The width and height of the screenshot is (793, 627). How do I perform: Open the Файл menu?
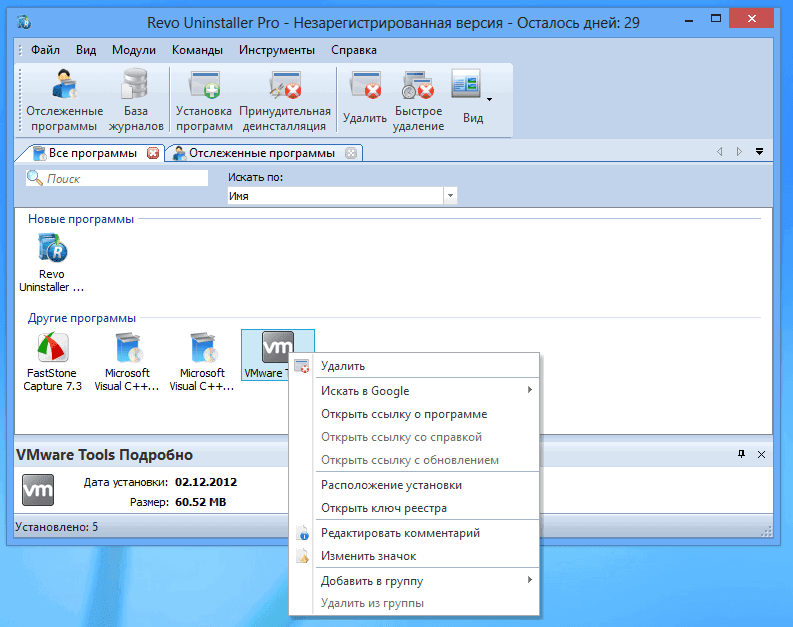click(x=45, y=50)
